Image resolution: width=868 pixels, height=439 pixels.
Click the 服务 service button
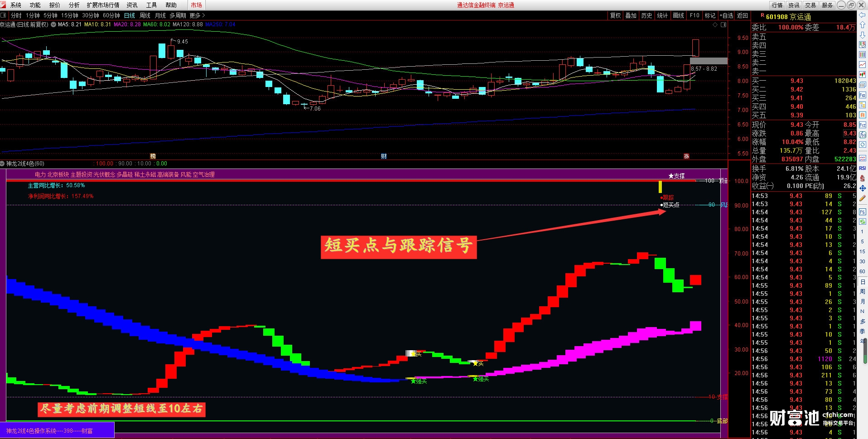coord(827,5)
